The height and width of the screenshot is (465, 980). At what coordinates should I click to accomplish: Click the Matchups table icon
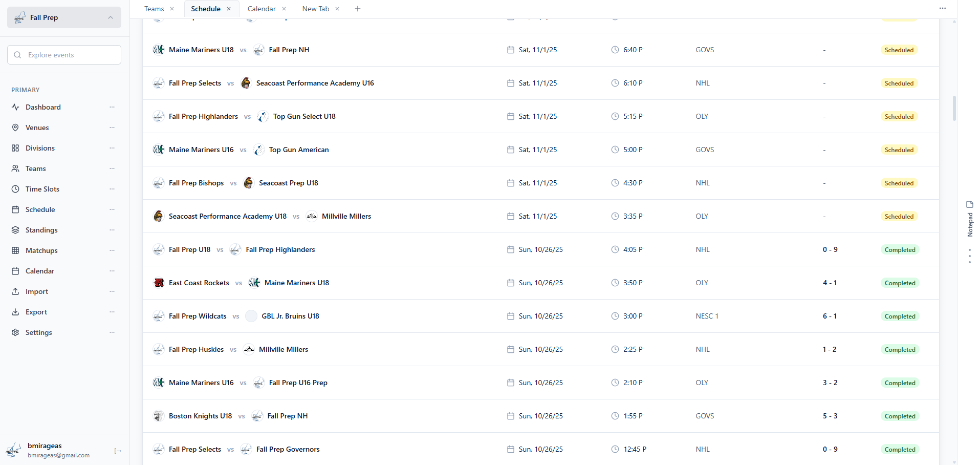(15, 250)
